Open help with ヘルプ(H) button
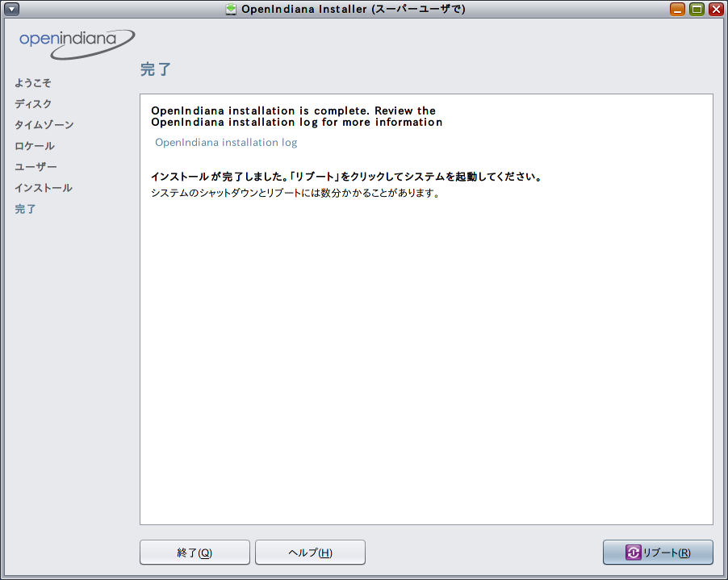 [310, 552]
